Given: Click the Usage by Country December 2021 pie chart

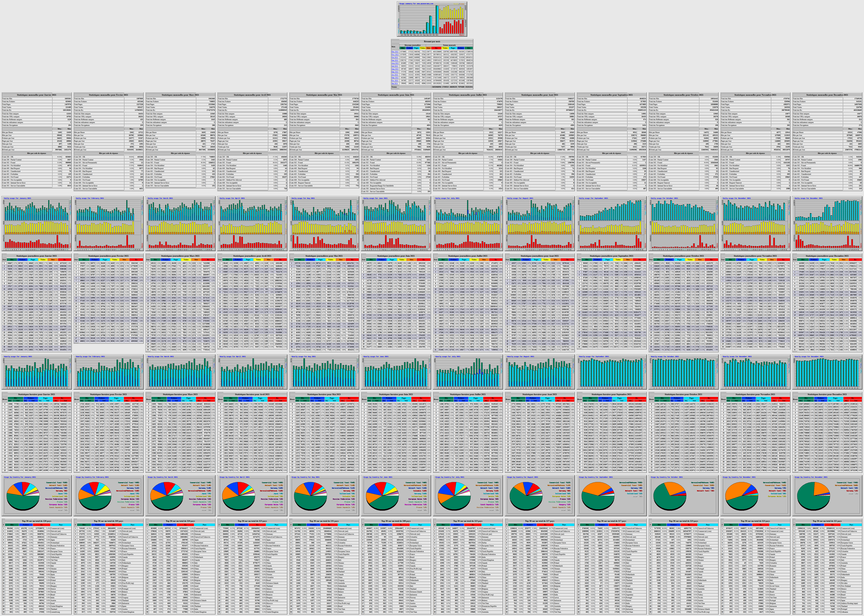Looking at the screenshot, I should coord(828,496).
